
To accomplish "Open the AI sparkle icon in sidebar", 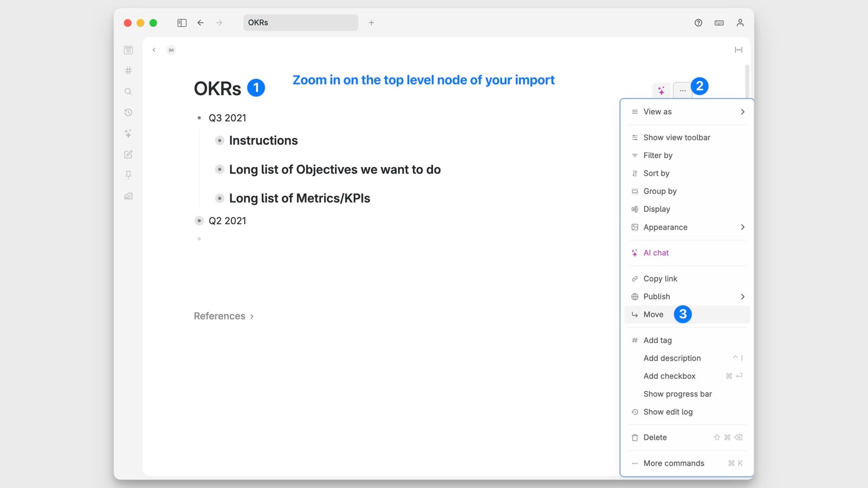I will [x=129, y=134].
